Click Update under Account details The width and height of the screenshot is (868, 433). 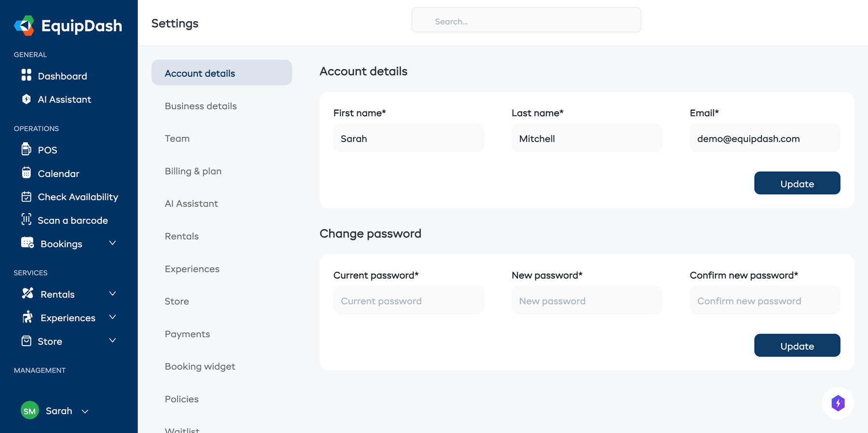(797, 183)
